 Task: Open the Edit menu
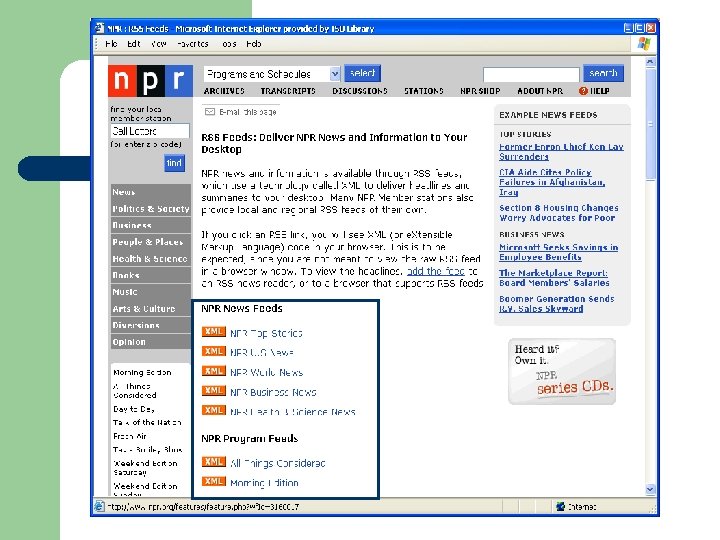pyautogui.click(x=134, y=44)
